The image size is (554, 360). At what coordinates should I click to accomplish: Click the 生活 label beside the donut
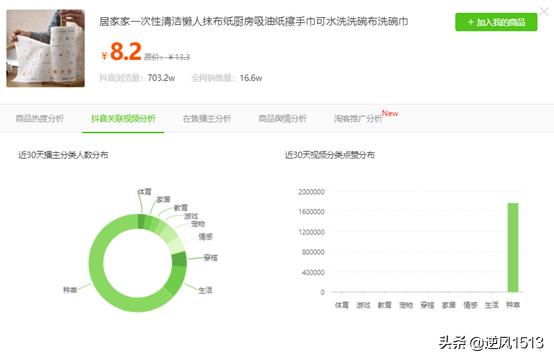tap(205, 290)
